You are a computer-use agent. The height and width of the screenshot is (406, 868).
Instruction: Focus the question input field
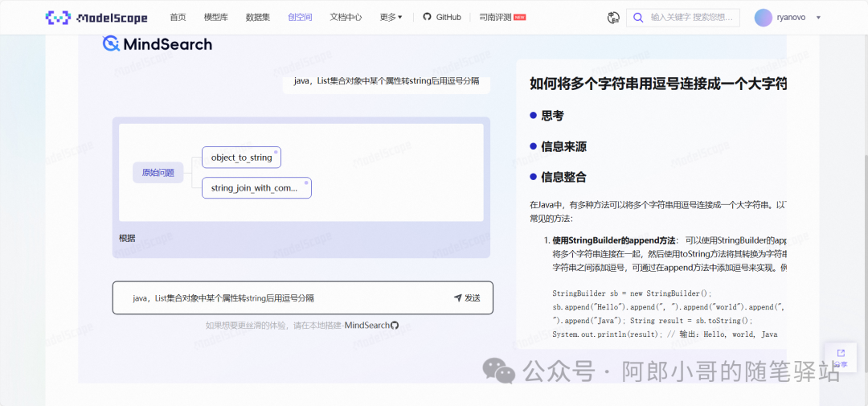[x=281, y=297]
